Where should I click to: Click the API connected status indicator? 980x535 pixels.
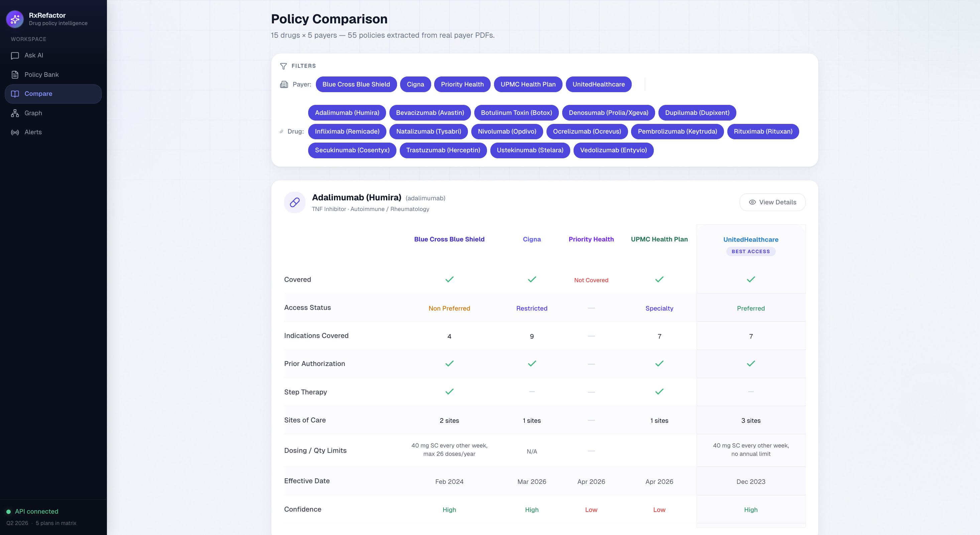pos(32,511)
